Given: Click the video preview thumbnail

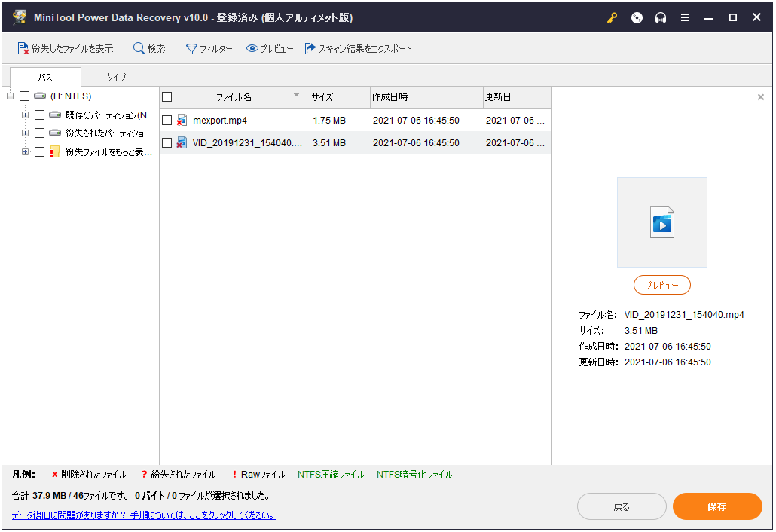Looking at the screenshot, I should click(661, 223).
